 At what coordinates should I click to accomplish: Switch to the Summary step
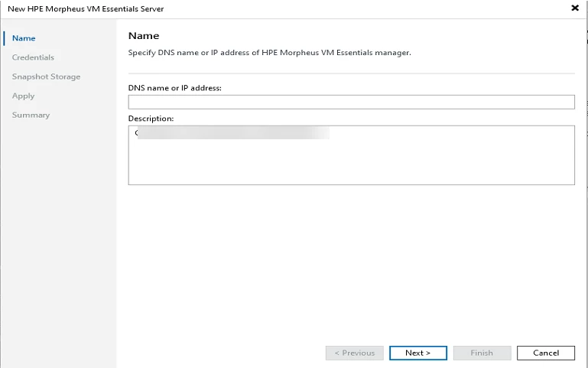31,115
